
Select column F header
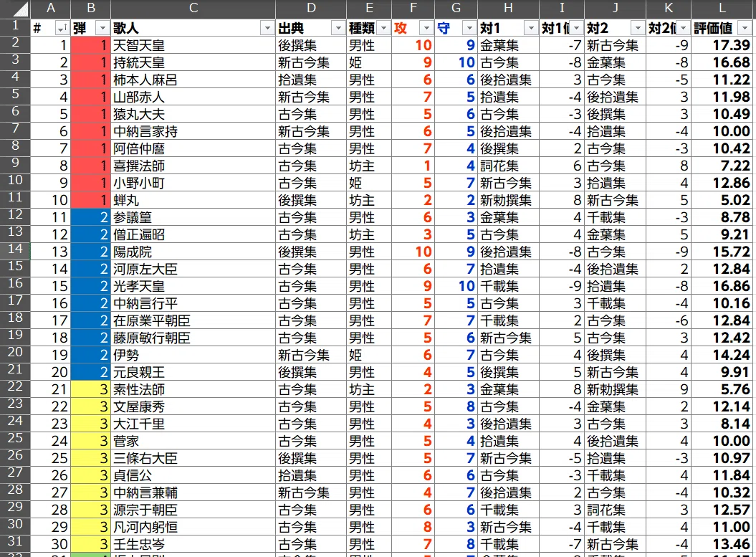[413, 8]
